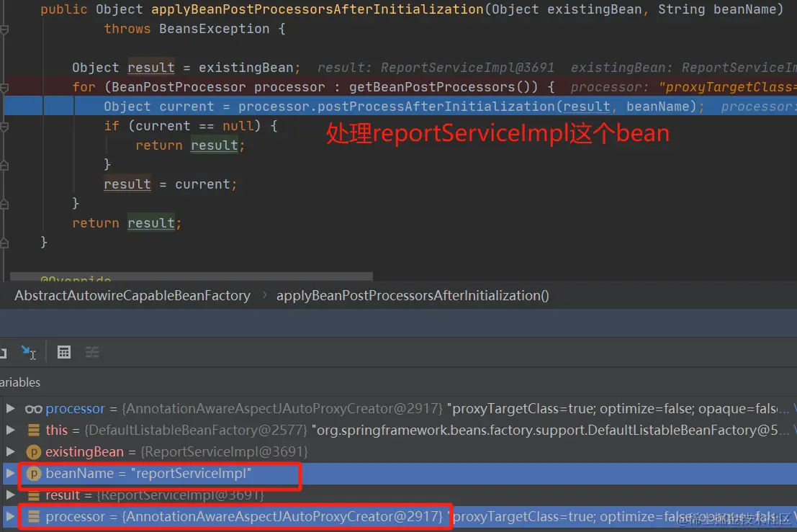Click the highlighted line 'Object current = processor...'
Viewport: 797px width, 532px height.
click(399, 107)
